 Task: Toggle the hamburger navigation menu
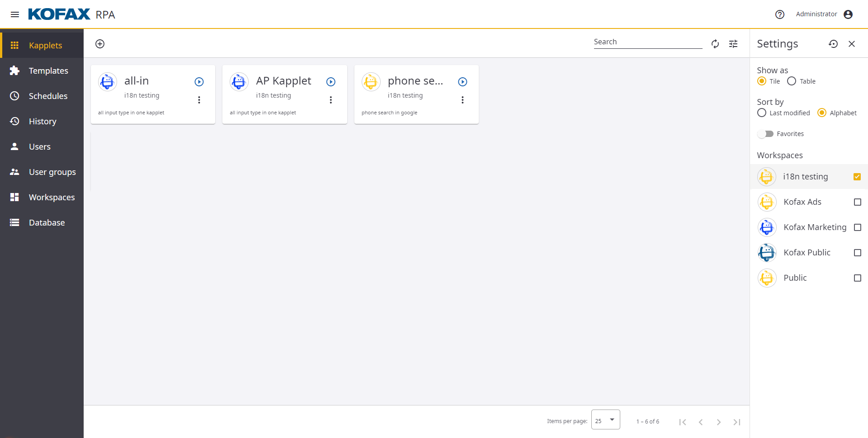pyautogui.click(x=14, y=14)
